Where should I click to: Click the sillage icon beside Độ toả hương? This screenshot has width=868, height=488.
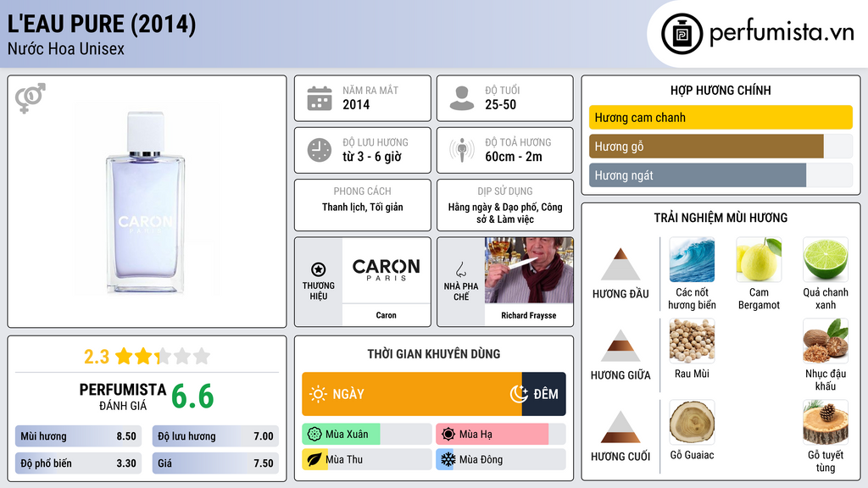(462, 150)
